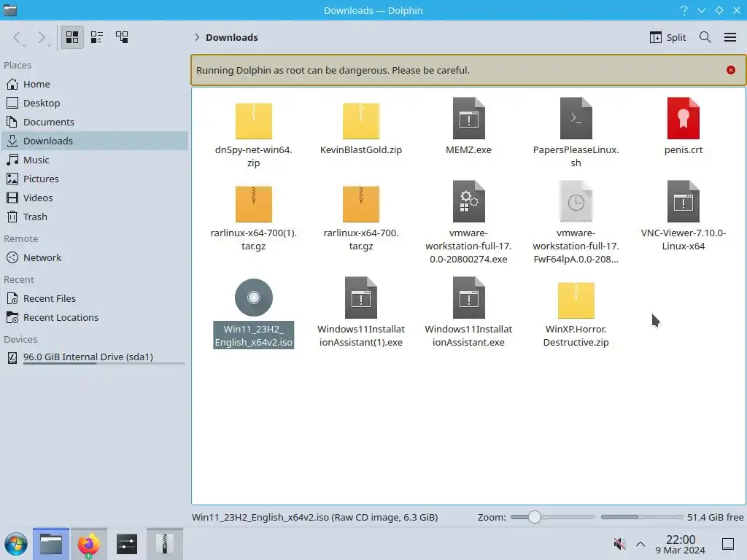This screenshot has height=560, width=747.
Task: Open Network under Remote
Action: tap(94, 257)
